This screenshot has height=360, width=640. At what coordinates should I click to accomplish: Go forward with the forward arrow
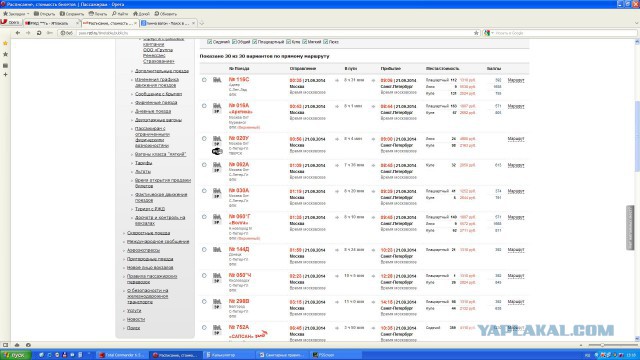(x=28, y=33)
